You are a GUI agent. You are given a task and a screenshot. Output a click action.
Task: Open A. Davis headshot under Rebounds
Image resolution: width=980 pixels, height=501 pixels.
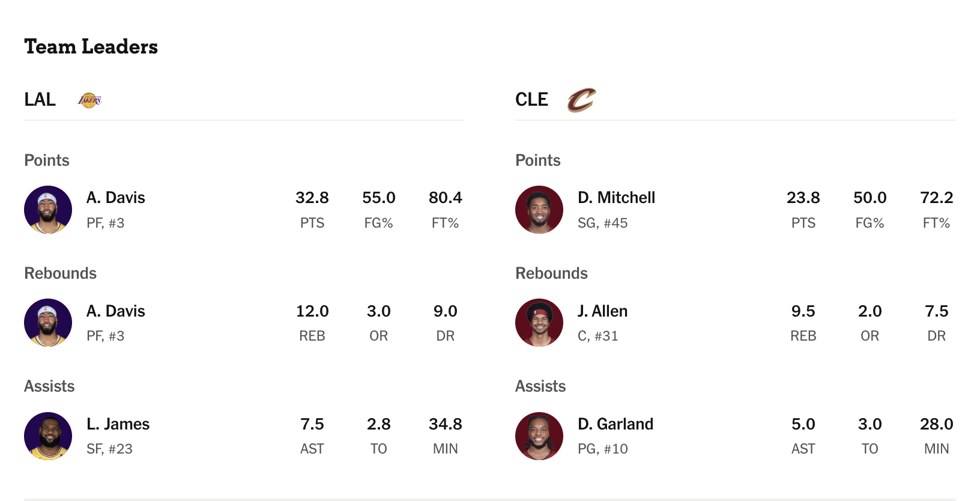pos(48,323)
